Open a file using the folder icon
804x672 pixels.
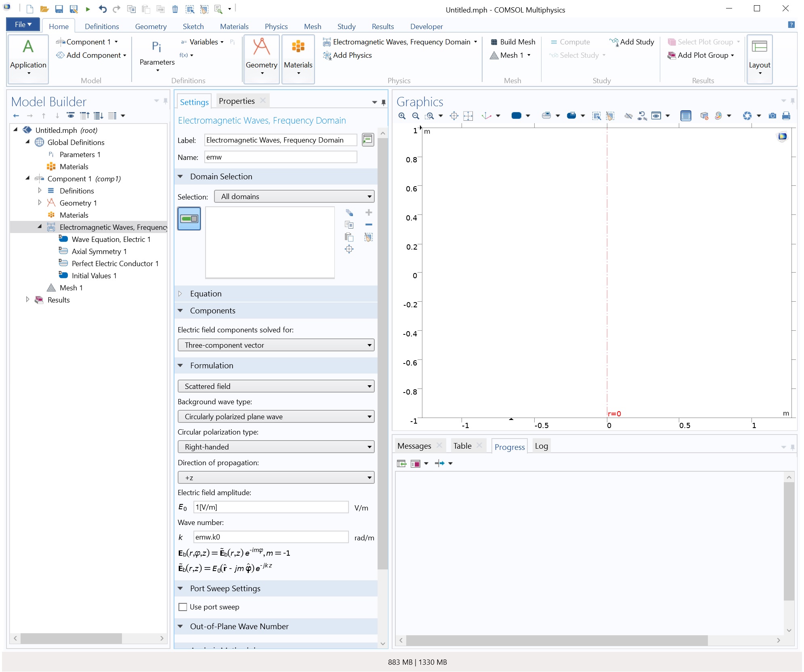[44, 9]
